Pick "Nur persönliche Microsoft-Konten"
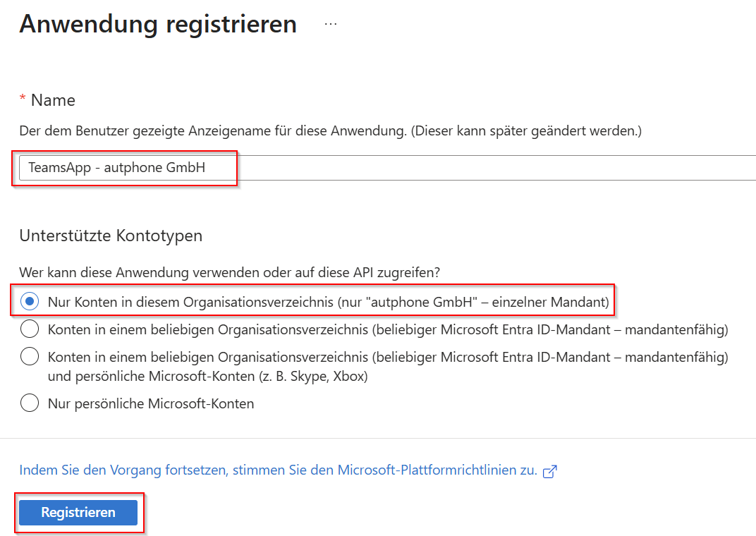The width and height of the screenshot is (756, 536). pyautogui.click(x=30, y=403)
